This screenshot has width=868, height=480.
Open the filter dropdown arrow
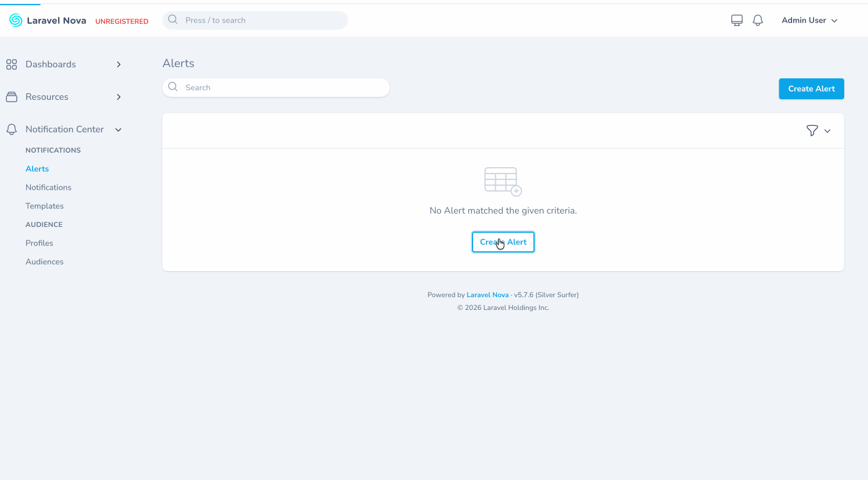(x=827, y=131)
